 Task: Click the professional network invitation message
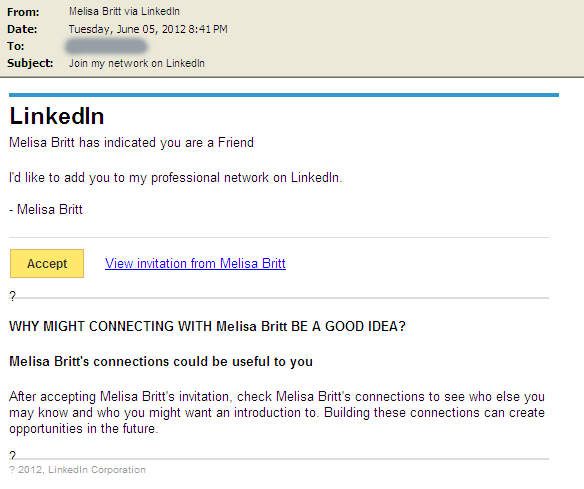point(175,178)
